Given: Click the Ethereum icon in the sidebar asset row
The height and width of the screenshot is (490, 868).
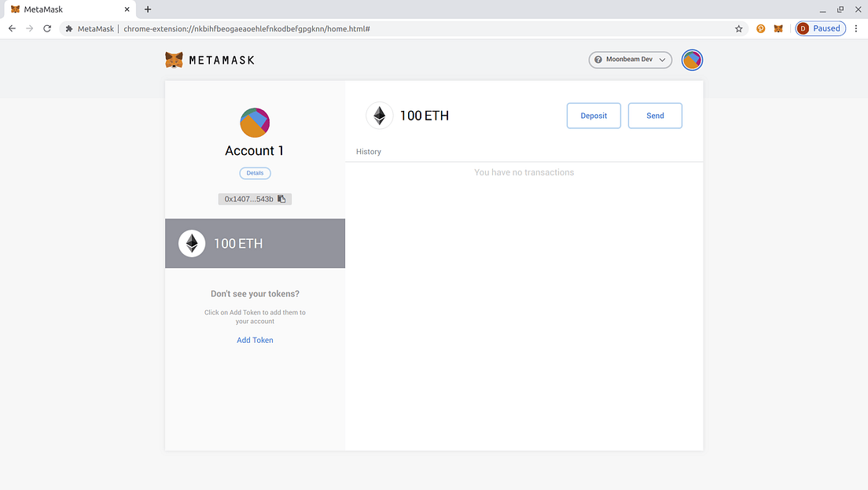Looking at the screenshot, I should click(x=192, y=244).
